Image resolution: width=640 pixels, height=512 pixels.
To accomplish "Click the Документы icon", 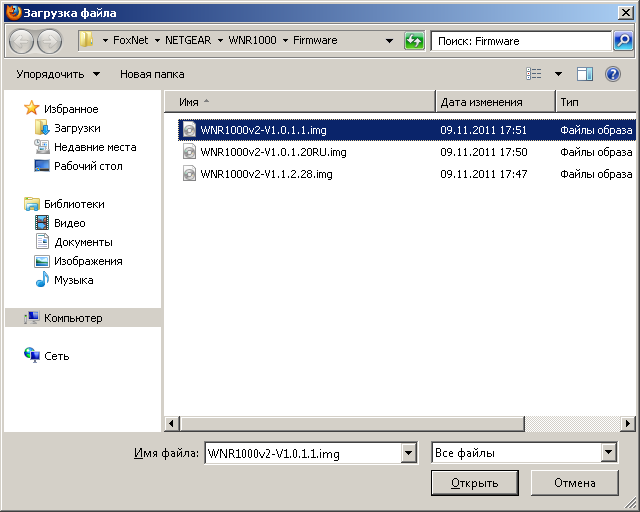I will click(x=42, y=241).
